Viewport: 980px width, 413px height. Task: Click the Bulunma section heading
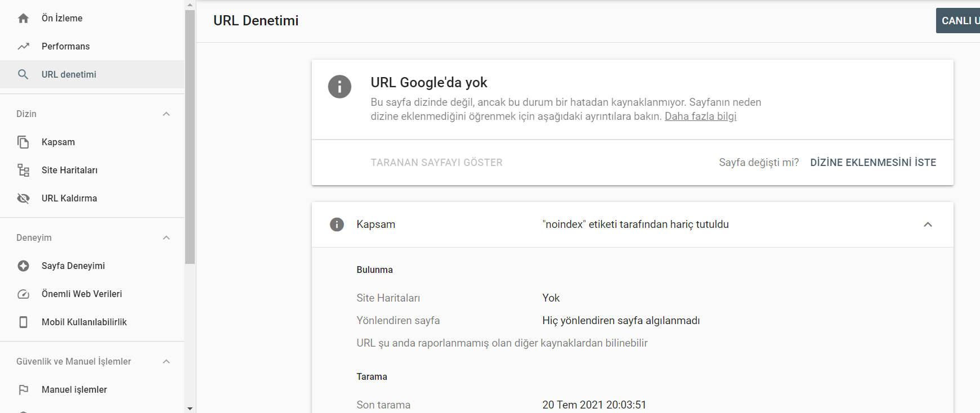click(x=374, y=270)
